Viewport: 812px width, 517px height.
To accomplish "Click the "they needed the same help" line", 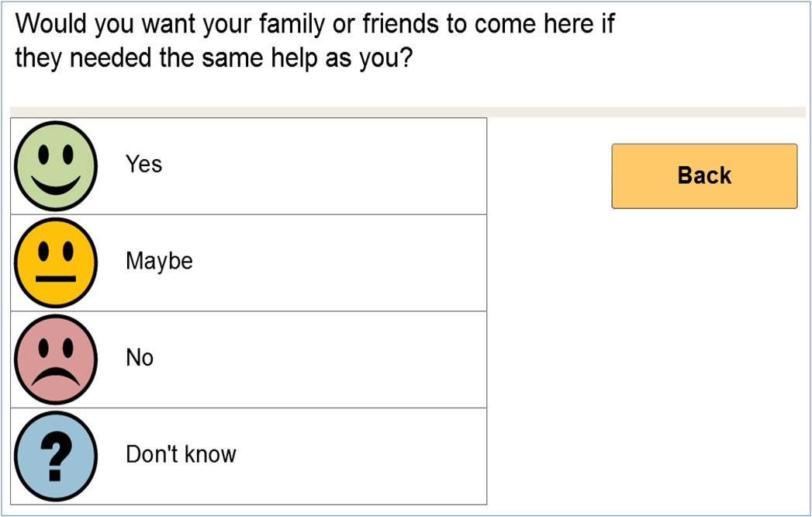I will (x=214, y=57).
